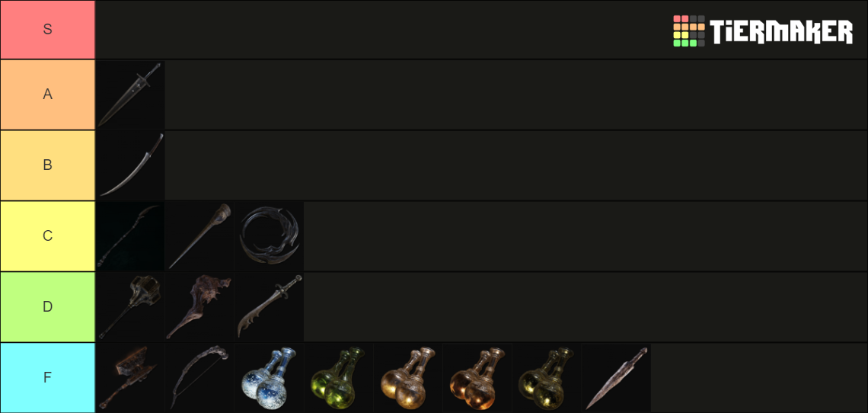Select the wooden staff in C tier

click(x=199, y=236)
